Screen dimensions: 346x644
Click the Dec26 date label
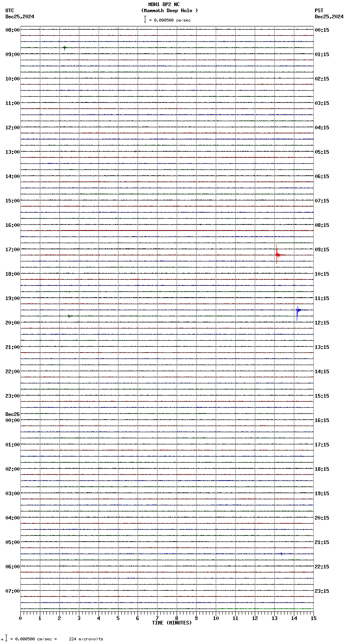pos(12,414)
